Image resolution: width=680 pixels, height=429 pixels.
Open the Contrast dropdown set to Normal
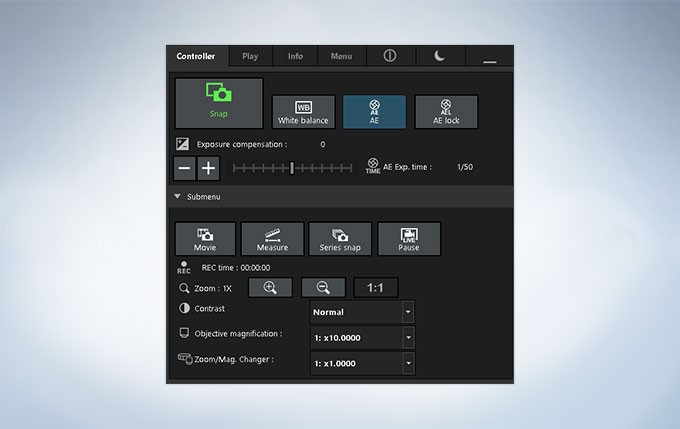point(362,312)
